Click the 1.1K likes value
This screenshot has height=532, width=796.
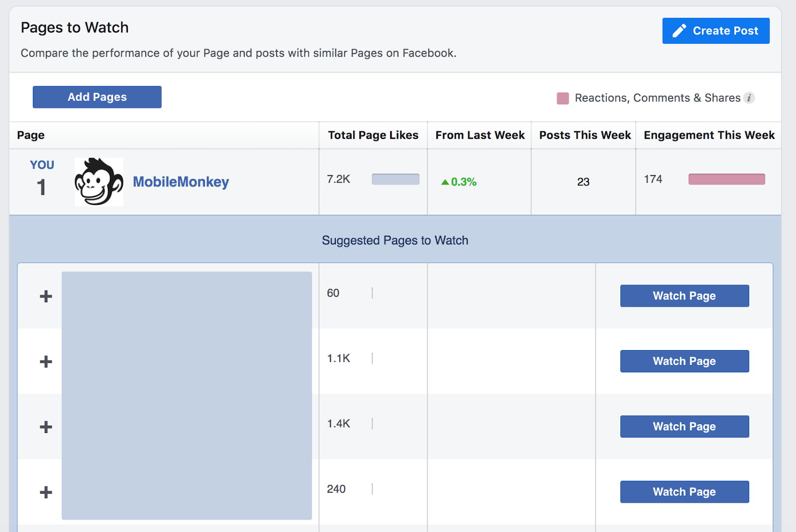pos(339,358)
